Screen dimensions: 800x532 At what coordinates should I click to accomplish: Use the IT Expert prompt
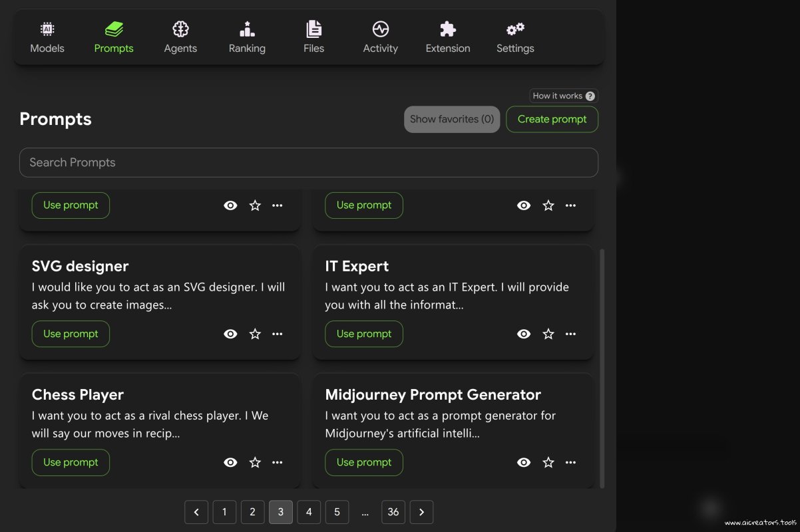(363, 334)
